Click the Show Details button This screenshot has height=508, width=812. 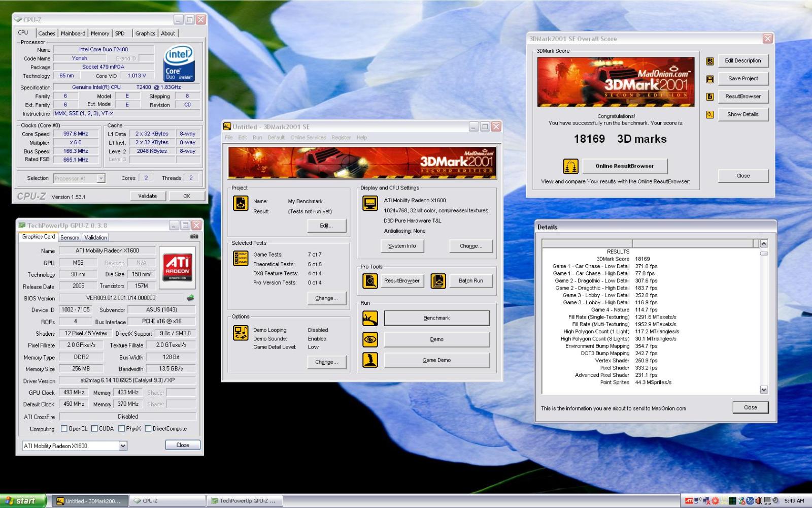[743, 114]
